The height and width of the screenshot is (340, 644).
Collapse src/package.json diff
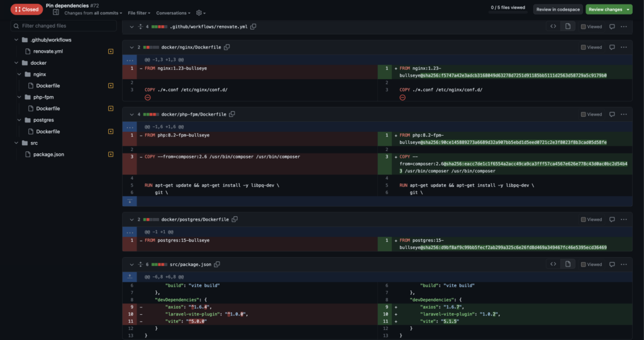point(132,265)
